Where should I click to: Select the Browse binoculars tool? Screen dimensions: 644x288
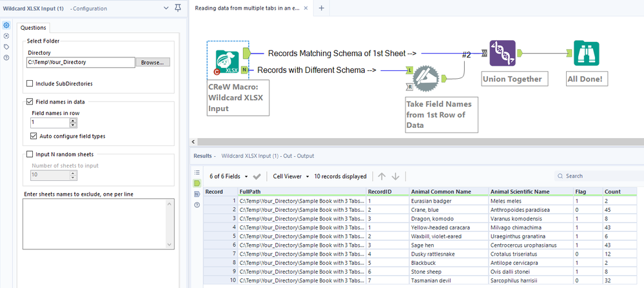click(587, 53)
